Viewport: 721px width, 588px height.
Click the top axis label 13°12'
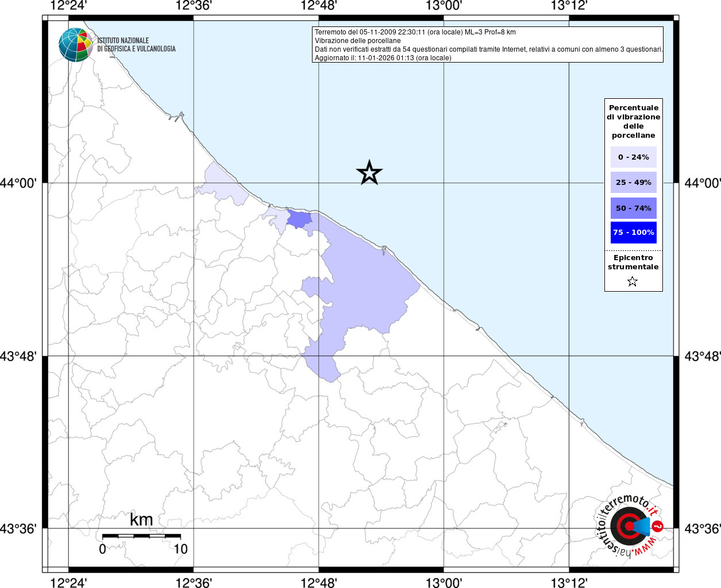coord(569,6)
